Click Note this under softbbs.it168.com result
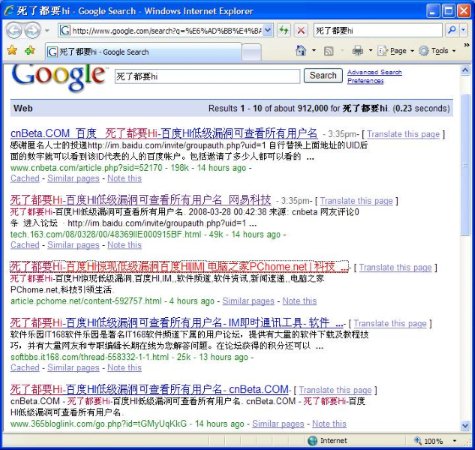 124,368
